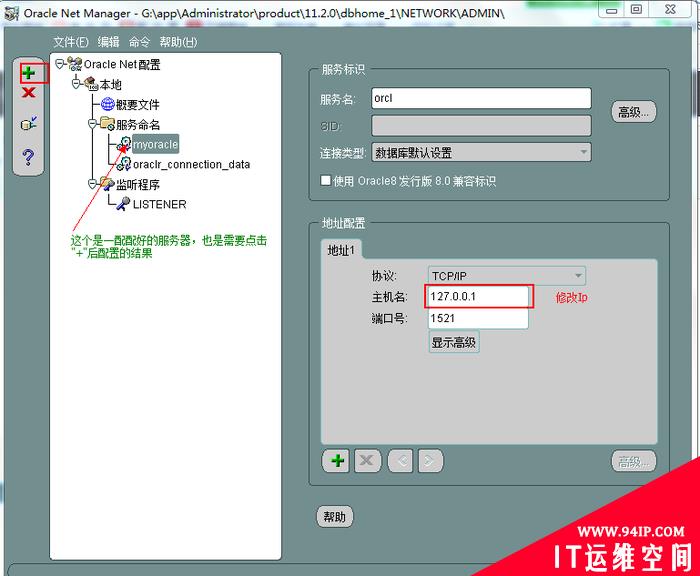Viewport: 700px width, 576px height.
Task: Click the LISTENER node icon
Action: coord(124,204)
